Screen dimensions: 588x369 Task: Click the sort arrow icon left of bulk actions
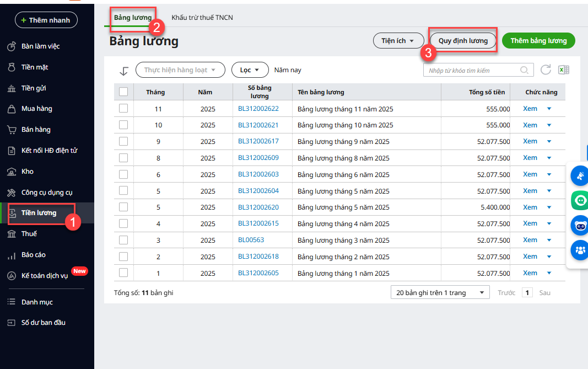(124, 71)
